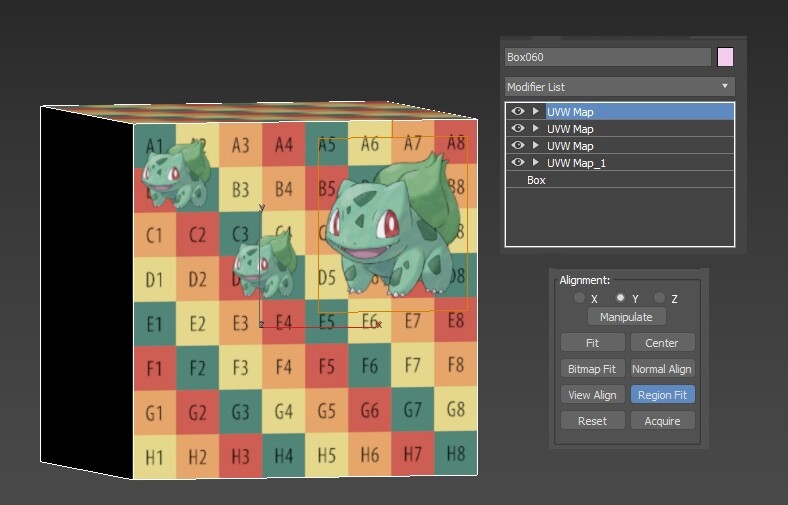Viewport: 788px width, 505px height.
Task: Reset the mapping gizmo alignment
Action: click(593, 421)
